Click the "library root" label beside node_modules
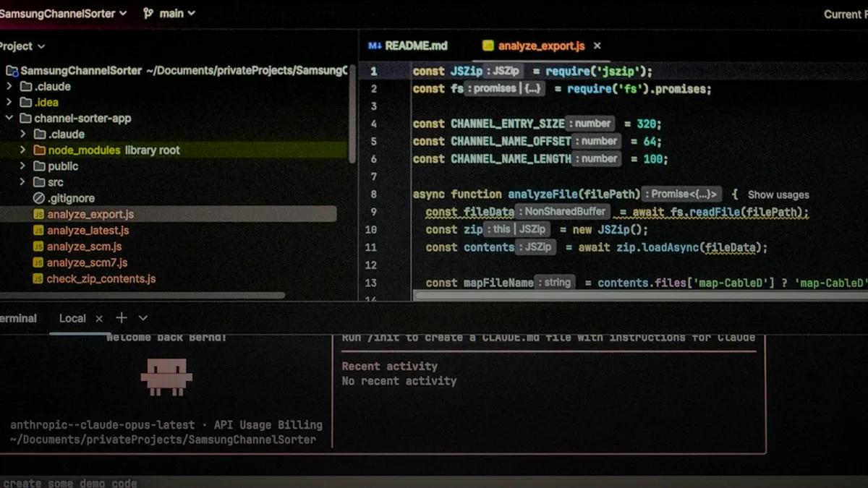The image size is (868, 488). click(x=153, y=150)
